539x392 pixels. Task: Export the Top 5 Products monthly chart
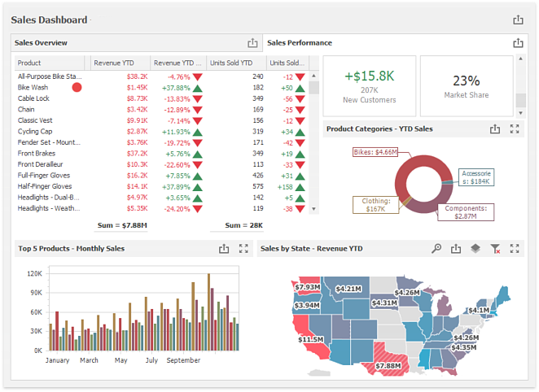point(224,249)
